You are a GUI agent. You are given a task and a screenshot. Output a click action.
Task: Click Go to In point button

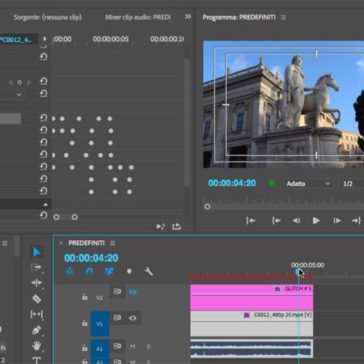click(x=276, y=220)
